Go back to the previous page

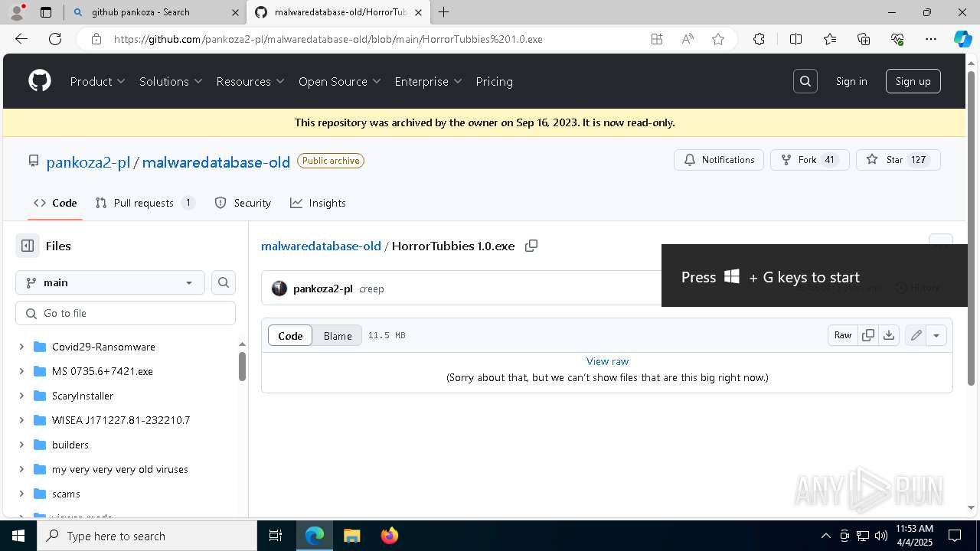click(21, 39)
